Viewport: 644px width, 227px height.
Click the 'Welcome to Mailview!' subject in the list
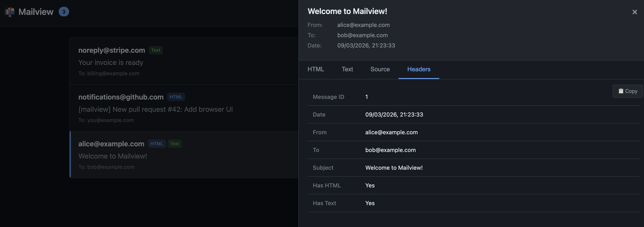coord(113,156)
